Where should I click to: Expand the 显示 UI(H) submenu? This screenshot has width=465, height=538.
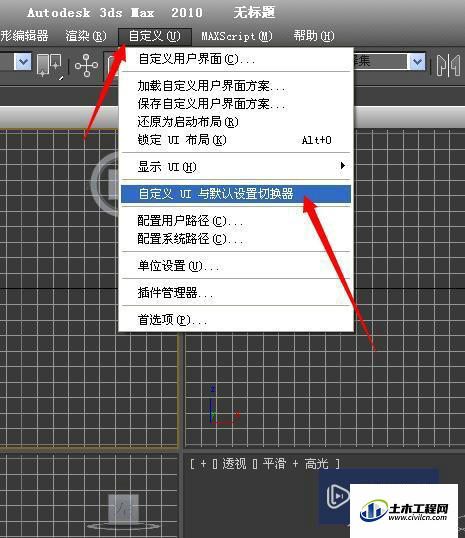pyautogui.click(x=236, y=167)
